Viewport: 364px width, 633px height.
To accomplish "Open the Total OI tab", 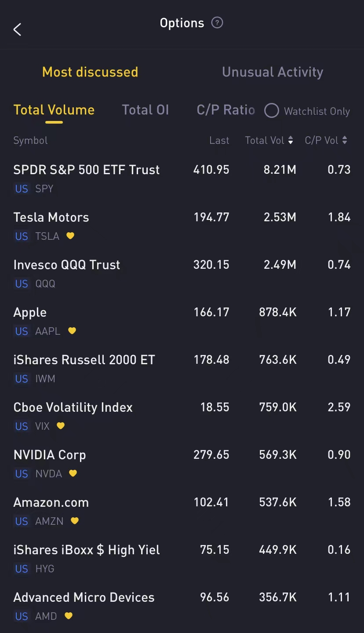I will [x=146, y=110].
